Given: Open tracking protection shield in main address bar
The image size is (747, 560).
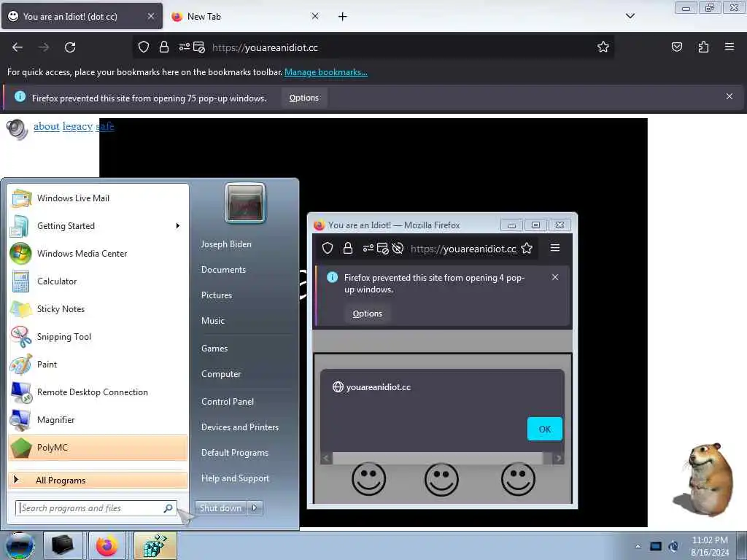Looking at the screenshot, I should [144, 47].
